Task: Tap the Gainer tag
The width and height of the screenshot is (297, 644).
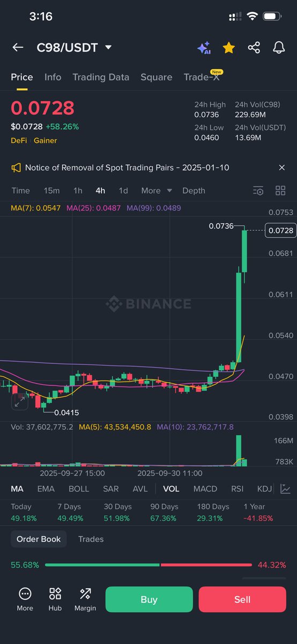Action: click(45, 141)
